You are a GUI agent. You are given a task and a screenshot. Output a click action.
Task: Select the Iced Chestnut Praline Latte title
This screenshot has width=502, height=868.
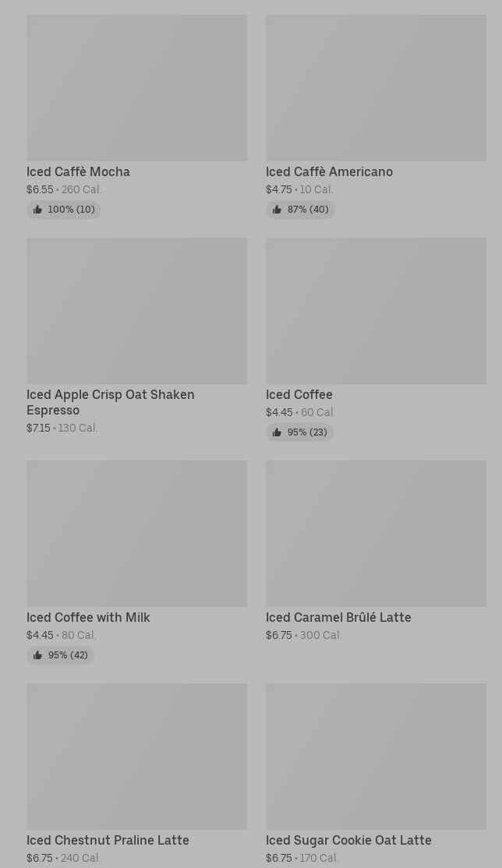108,840
